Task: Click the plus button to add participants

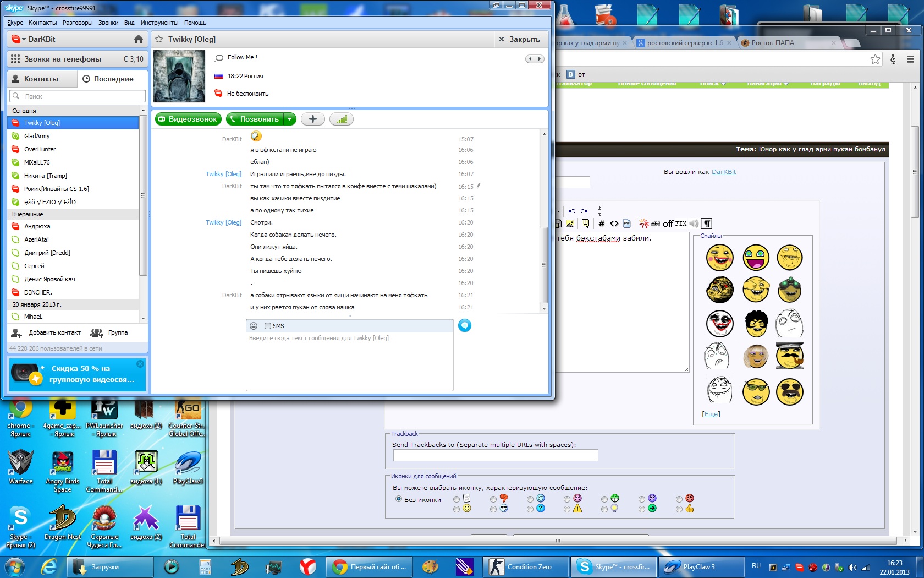Action: click(313, 119)
